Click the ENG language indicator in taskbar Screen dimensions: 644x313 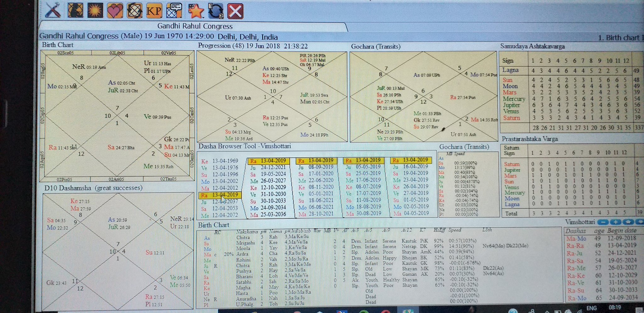591,308
